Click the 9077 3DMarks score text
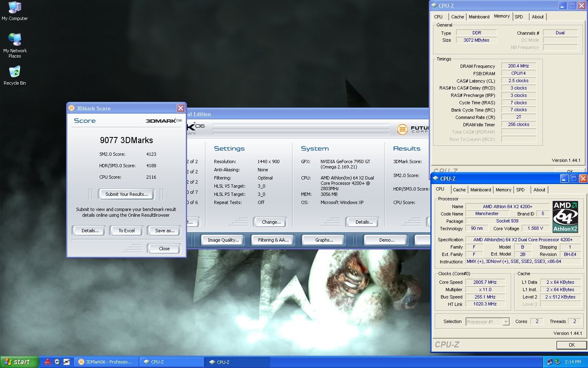Image resolution: width=588 pixels, height=368 pixels. click(x=127, y=140)
